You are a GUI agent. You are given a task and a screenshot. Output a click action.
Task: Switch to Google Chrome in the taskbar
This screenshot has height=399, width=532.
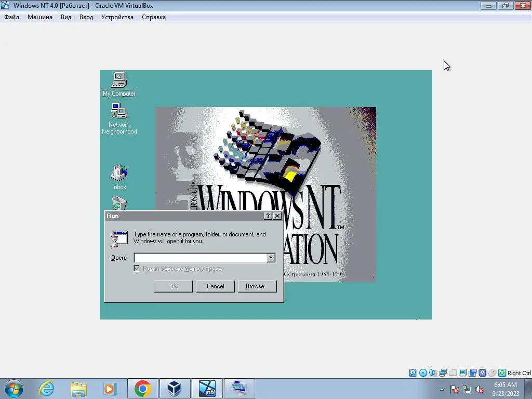point(142,389)
